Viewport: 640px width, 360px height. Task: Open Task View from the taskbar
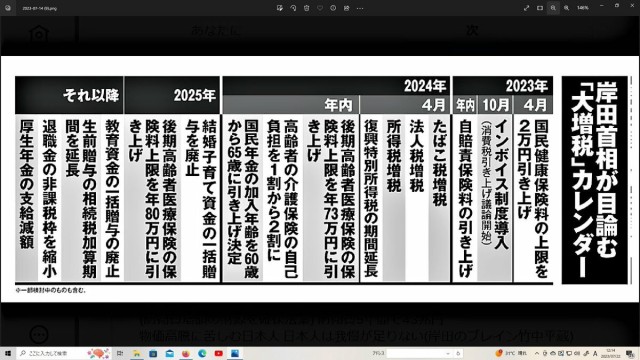tap(120, 353)
